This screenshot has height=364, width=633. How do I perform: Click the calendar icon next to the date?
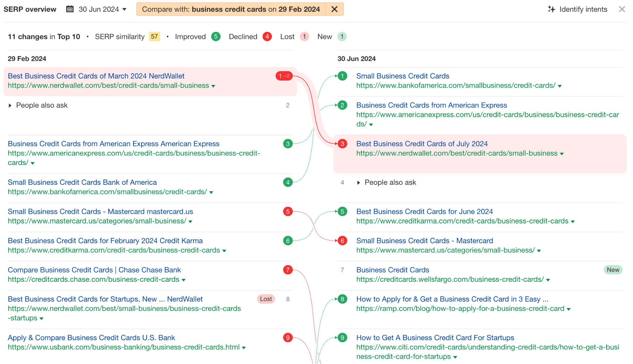click(x=70, y=9)
